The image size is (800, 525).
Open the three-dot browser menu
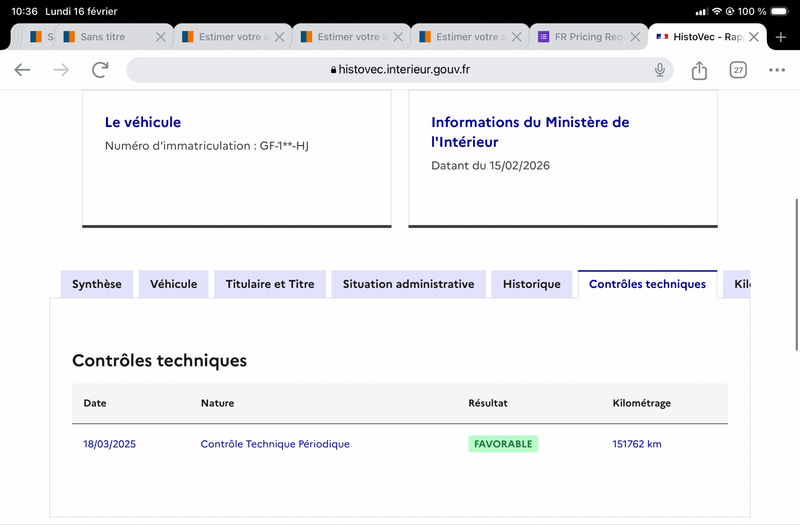tap(777, 70)
